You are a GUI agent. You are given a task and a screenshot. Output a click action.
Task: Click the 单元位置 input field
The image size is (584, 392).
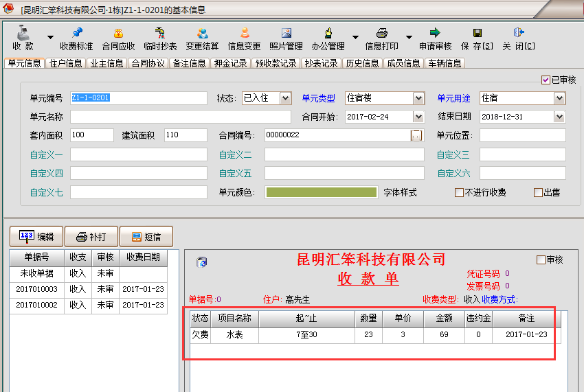click(x=523, y=135)
